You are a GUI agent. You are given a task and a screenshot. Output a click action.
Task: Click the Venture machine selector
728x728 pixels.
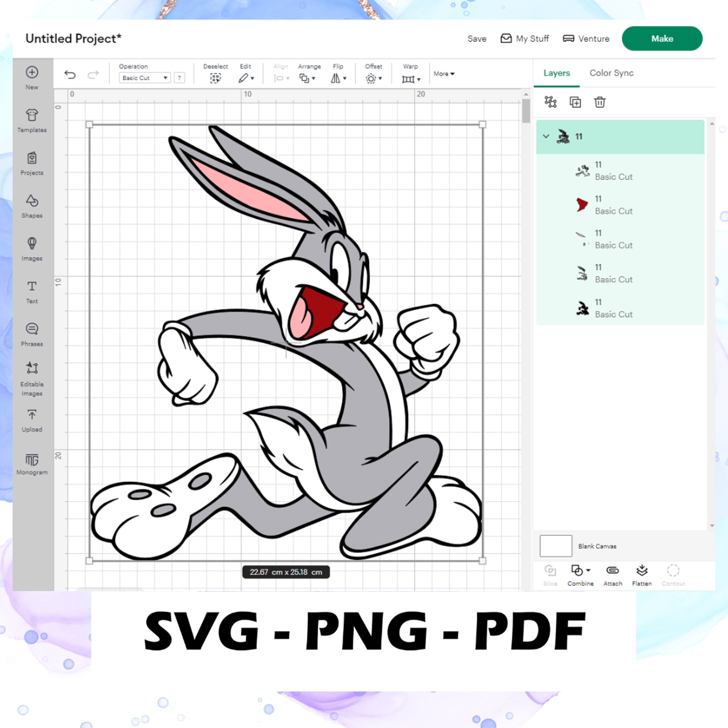(586, 38)
